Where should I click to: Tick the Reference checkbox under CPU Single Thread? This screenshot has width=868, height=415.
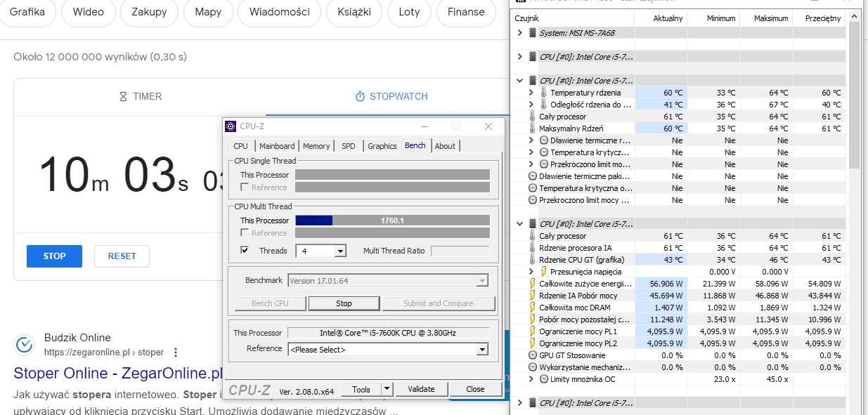point(245,187)
